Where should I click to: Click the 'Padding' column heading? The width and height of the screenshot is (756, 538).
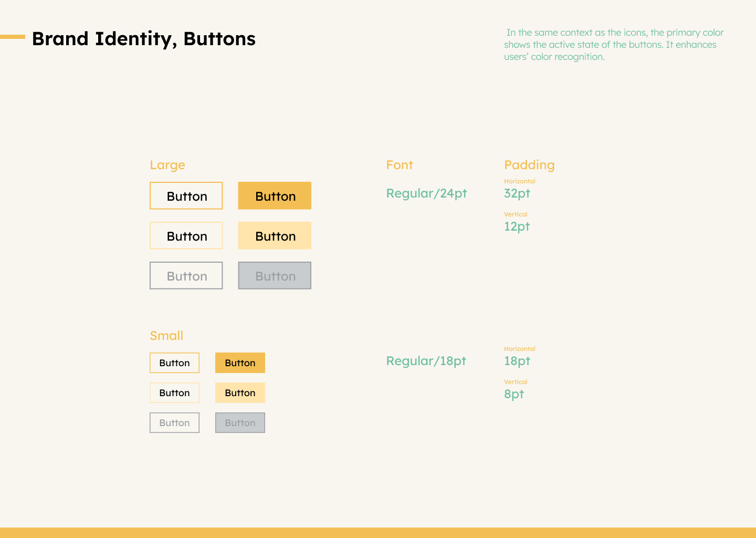pyautogui.click(x=529, y=165)
